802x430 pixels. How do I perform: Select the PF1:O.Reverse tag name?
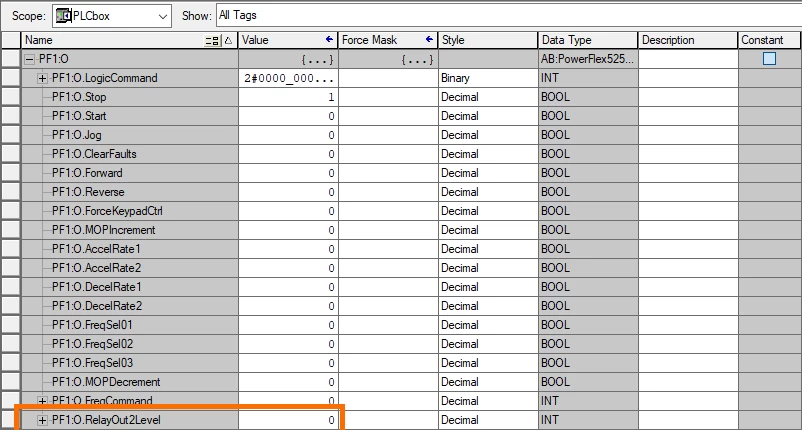tap(88, 192)
